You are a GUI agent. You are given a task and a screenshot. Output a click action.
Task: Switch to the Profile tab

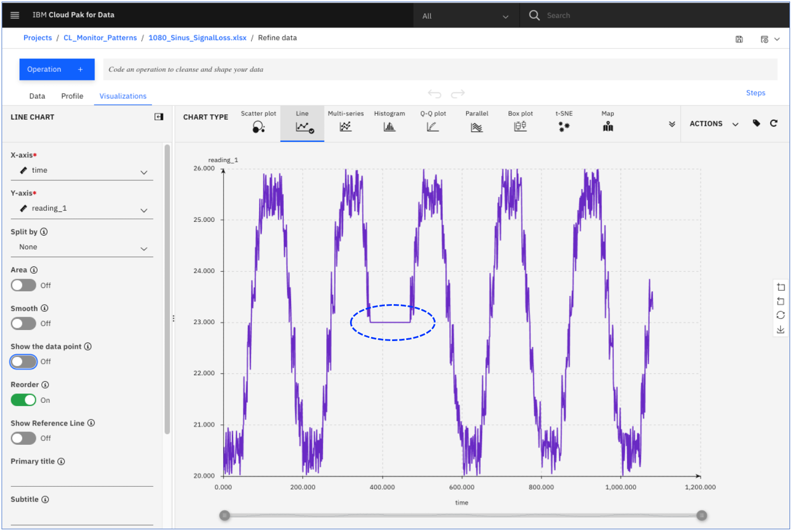(x=72, y=96)
